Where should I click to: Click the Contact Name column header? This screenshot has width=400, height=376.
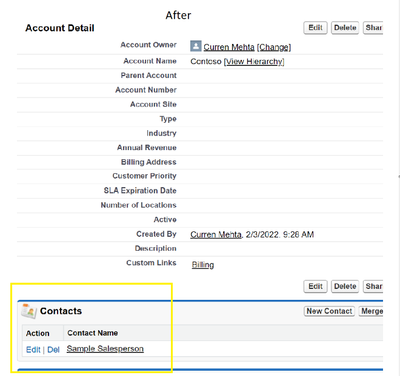(x=93, y=333)
